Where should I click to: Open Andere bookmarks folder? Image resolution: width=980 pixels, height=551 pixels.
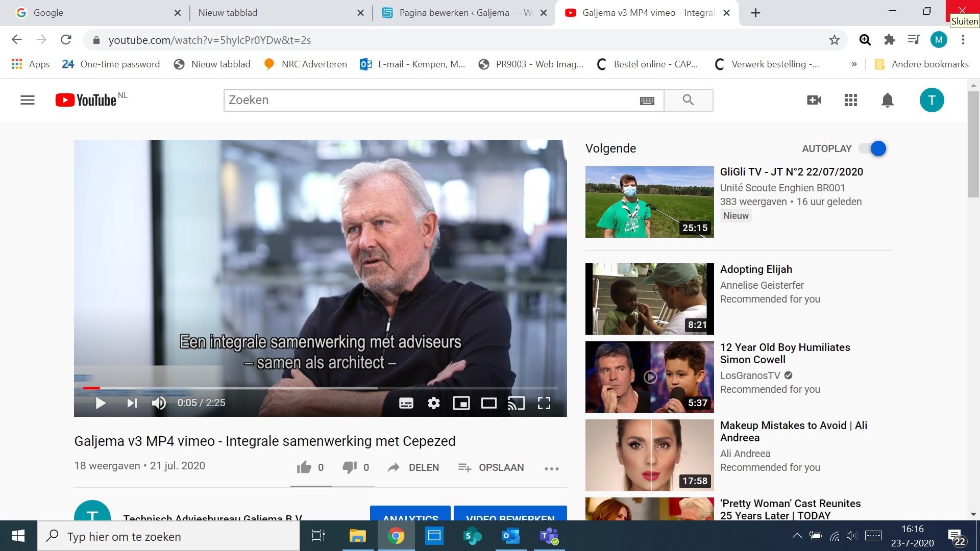pos(922,64)
